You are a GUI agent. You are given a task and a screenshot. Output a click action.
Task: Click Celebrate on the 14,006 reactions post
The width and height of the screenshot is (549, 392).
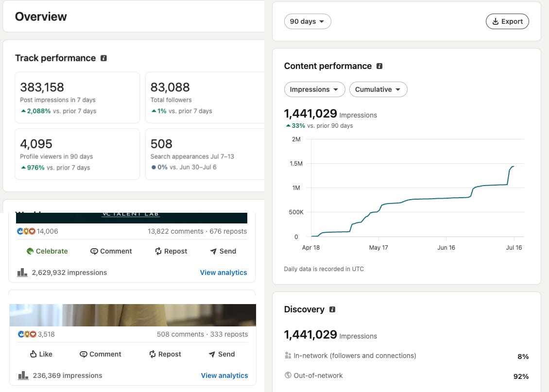[47, 251]
